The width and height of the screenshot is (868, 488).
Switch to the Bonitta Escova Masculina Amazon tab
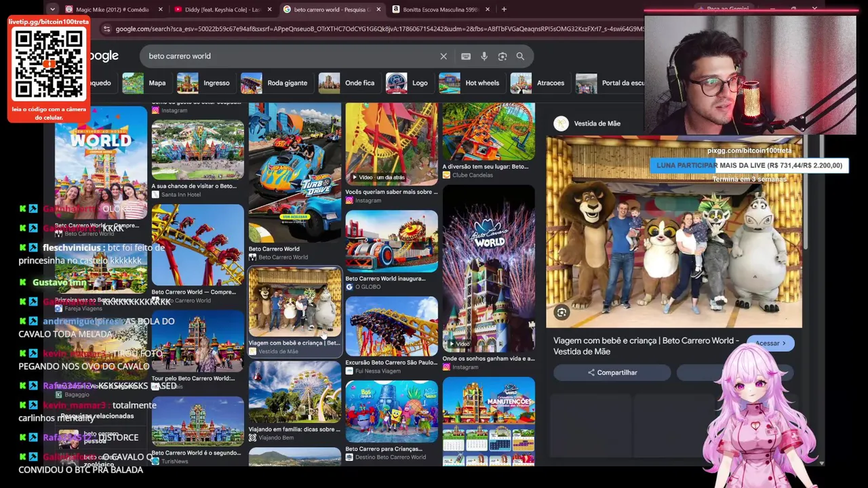click(x=440, y=9)
